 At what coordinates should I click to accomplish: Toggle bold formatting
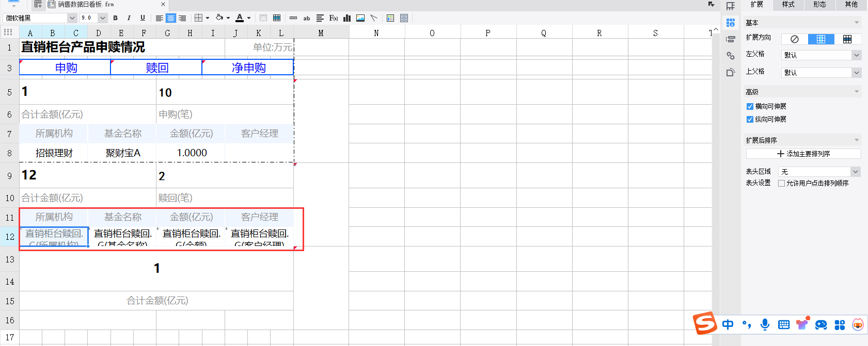[x=115, y=18]
